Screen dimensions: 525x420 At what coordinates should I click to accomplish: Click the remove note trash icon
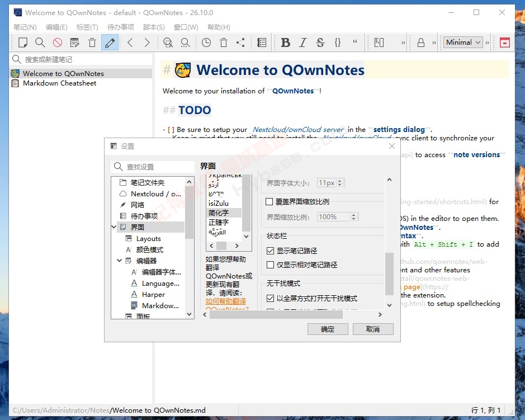(92, 43)
